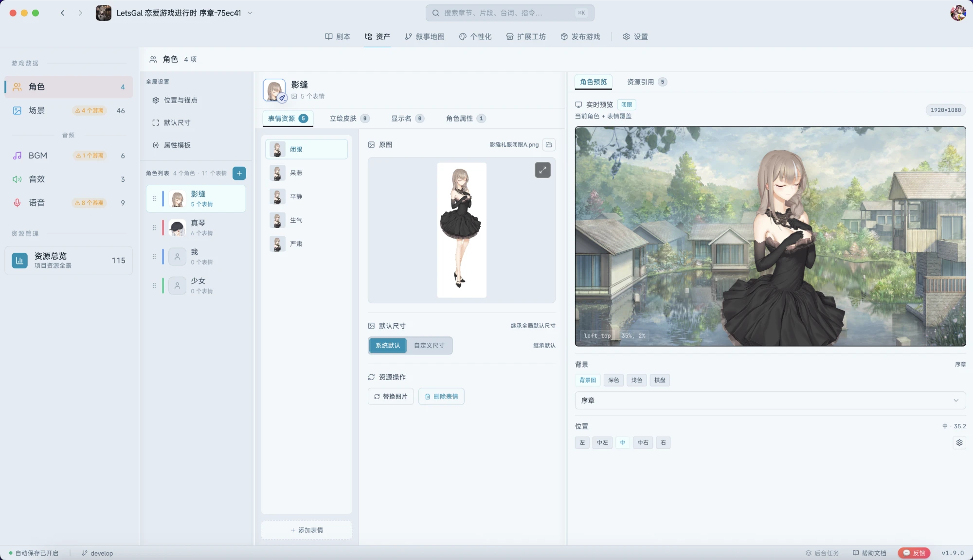Viewport: 973px width, 560px height.
Task: Expand the original image to fullscreen
Action: (x=543, y=170)
